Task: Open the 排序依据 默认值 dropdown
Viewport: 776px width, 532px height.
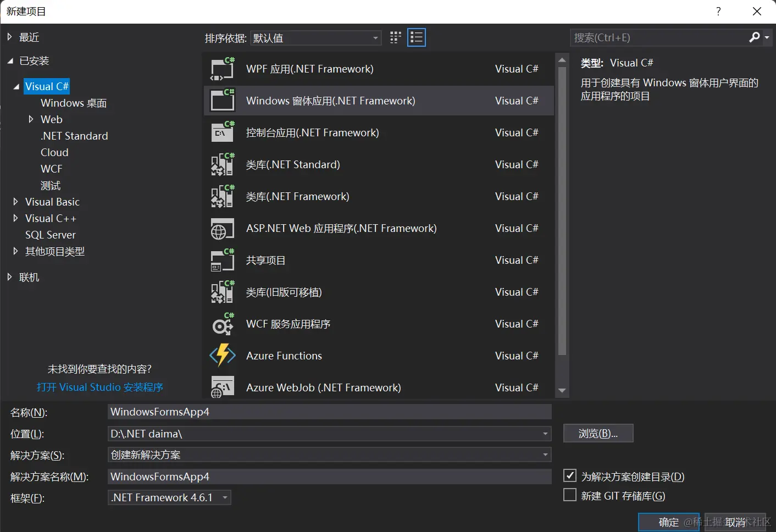Action: point(316,38)
